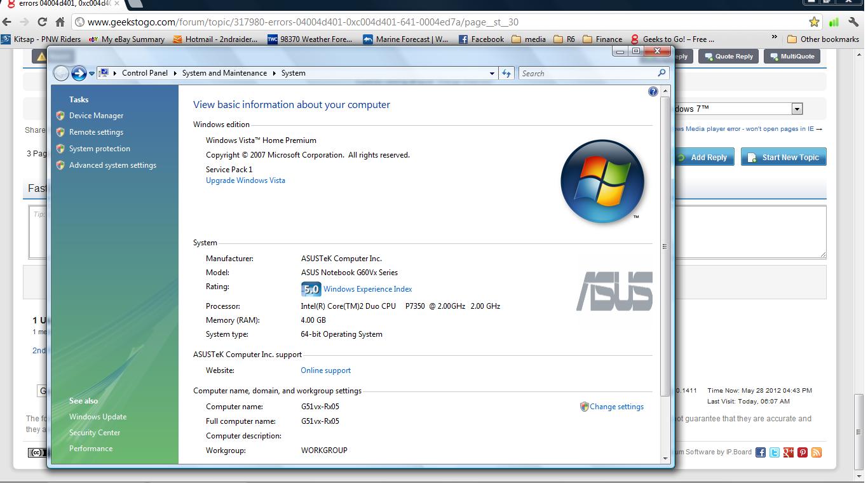Open the recent pages arrow beside Forward button

pos(92,74)
